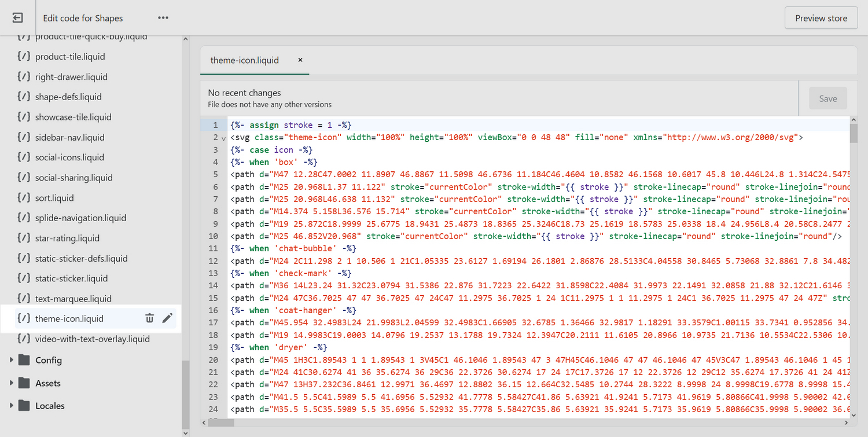Click line number 24 in gutter

tap(213, 409)
